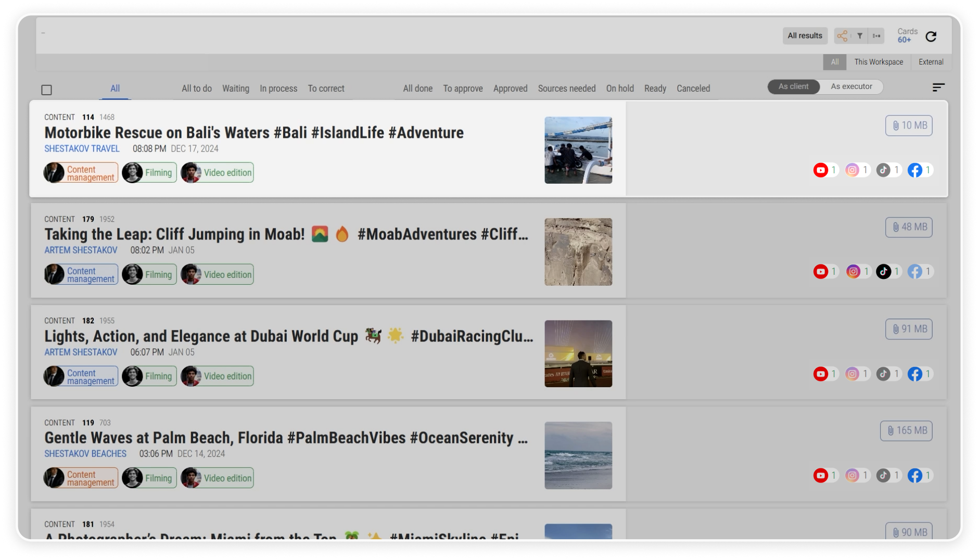The height and width of the screenshot is (560, 979).
Task: Refresh the cards list
Action: coord(931,36)
